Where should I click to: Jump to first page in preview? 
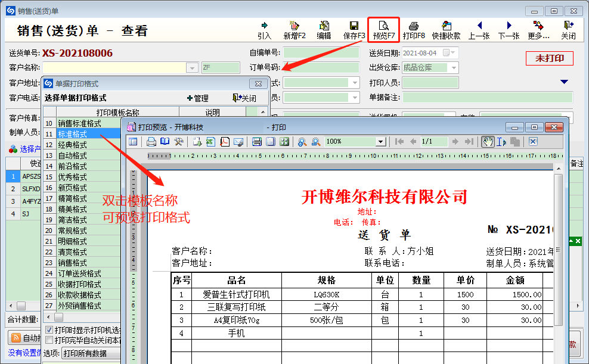(399, 141)
